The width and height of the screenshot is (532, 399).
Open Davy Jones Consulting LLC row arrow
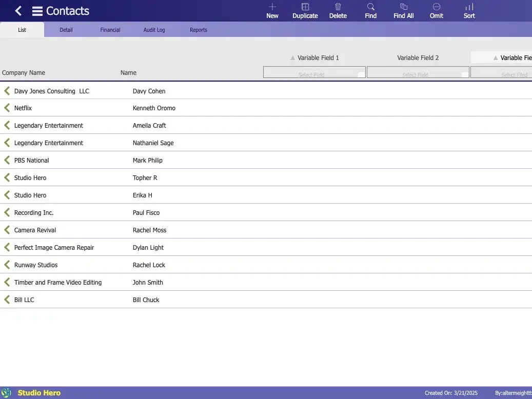pos(7,91)
